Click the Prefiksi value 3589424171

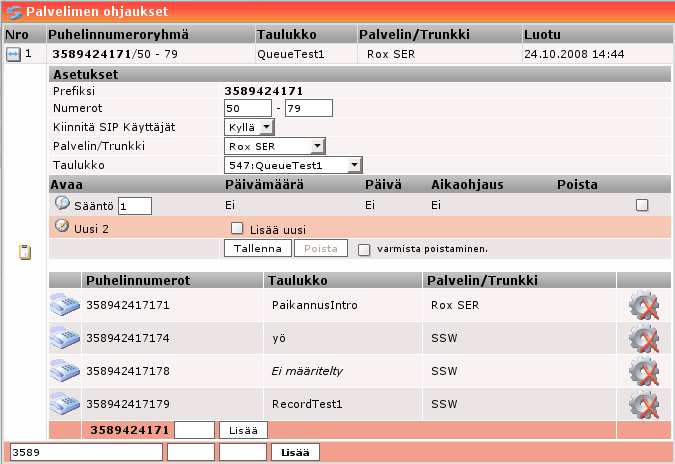(x=263, y=91)
